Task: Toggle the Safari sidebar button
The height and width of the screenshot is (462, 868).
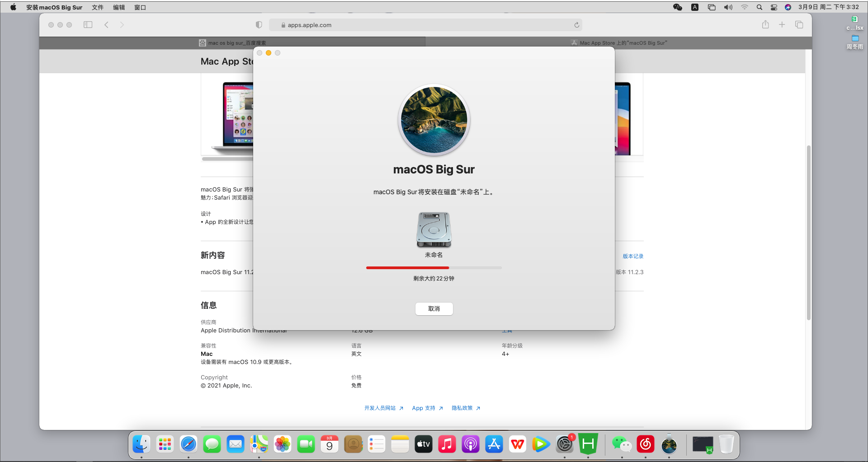Action: 88,25
